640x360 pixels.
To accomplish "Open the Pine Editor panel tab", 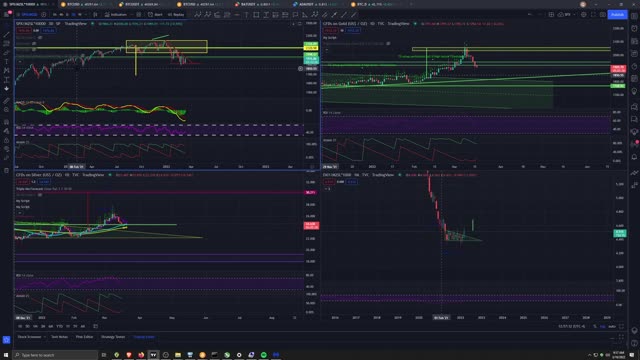I will pos(84,337).
